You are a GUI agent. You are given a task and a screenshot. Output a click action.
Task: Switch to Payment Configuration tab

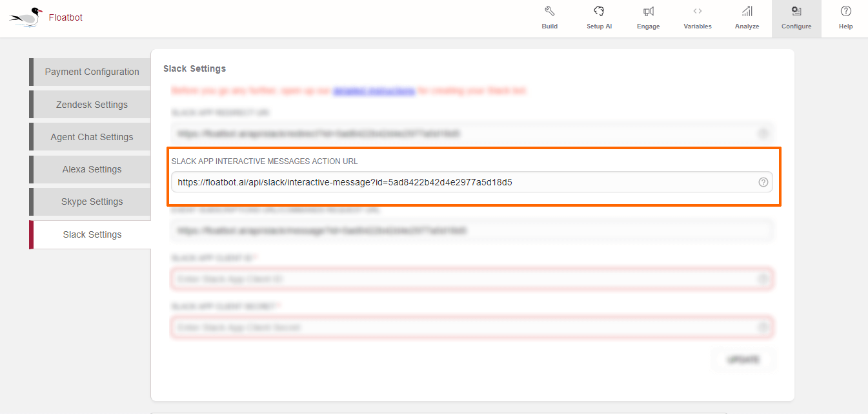[x=92, y=72]
